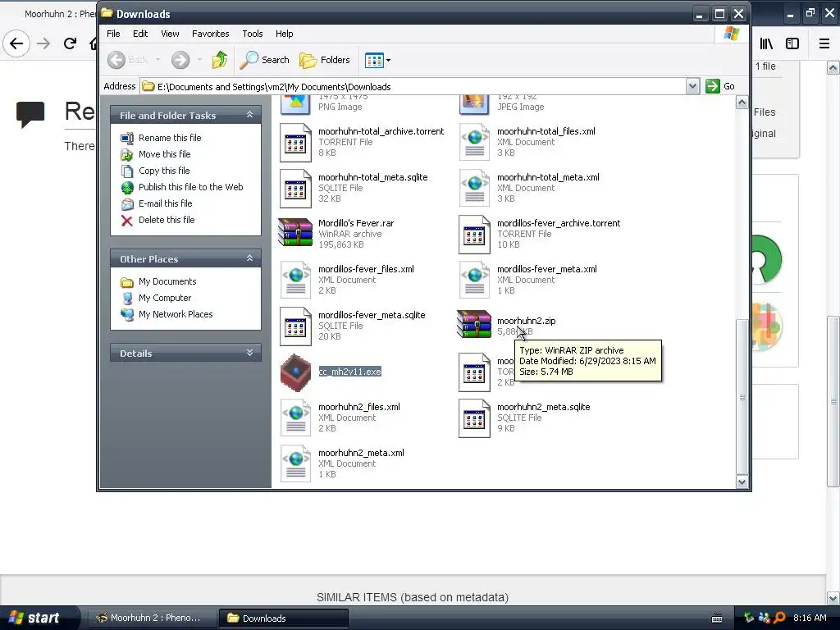Select moorhuhn2_files.xml file icon
The width and height of the screenshot is (840, 630).
[295, 418]
